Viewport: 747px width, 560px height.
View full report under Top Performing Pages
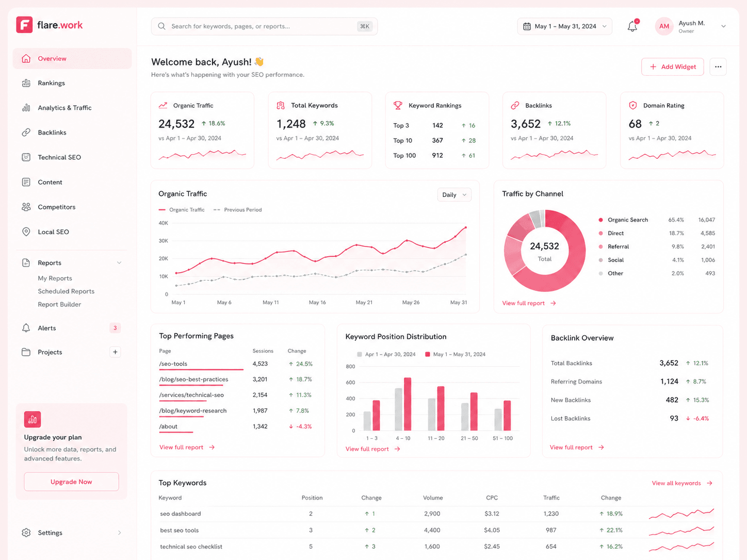(187, 448)
